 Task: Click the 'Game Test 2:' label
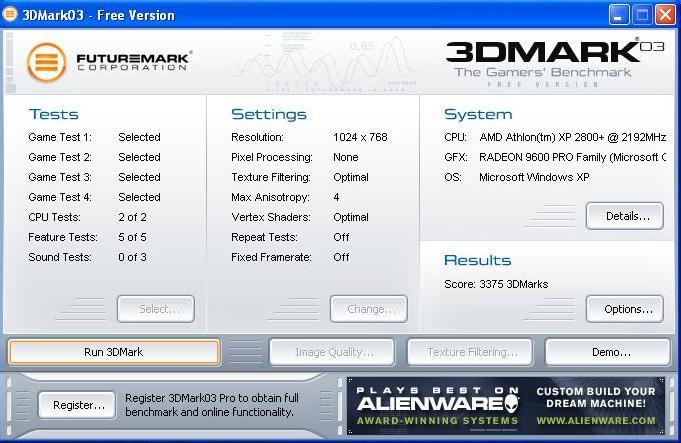tap(60, 157)
